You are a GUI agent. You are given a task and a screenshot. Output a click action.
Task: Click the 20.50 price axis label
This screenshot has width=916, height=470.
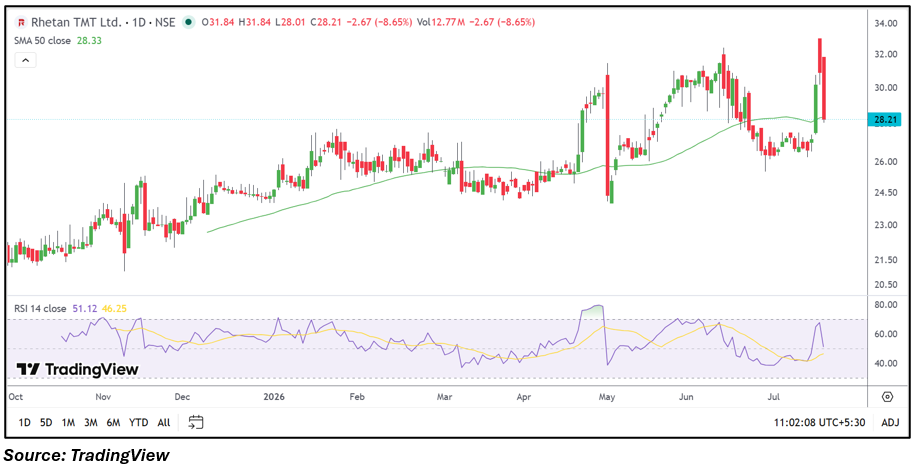886,285
